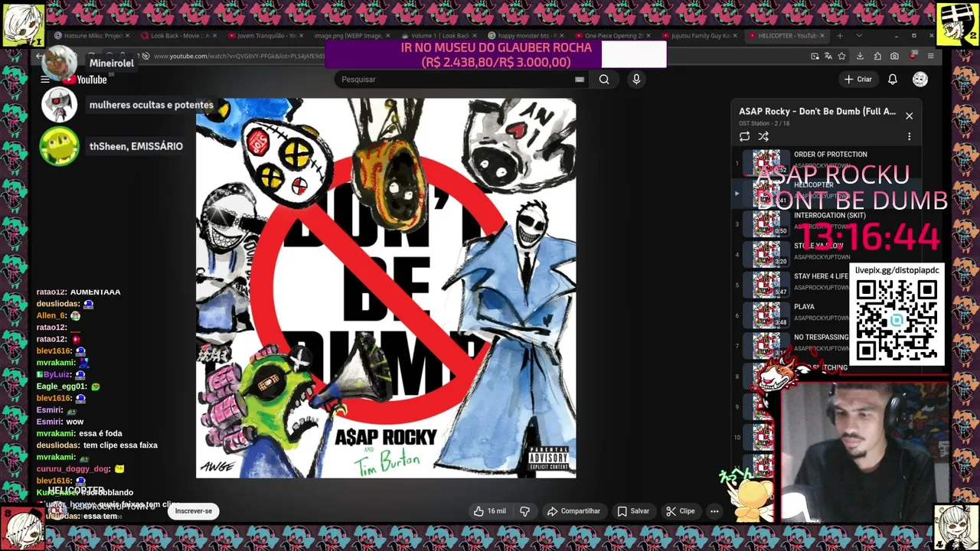The width and height of the screenshot is (980, 551).
Task: Click the picture-in-picture icon in the address bar
Action: [x=815, y=56]
